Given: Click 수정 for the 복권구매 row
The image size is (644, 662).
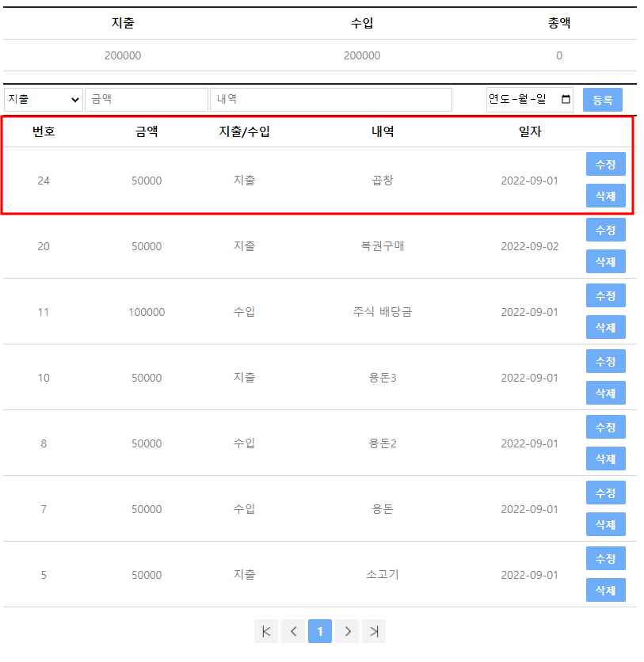Looking at the screenshot, I should pyautogui.click(x=605, y=230).
